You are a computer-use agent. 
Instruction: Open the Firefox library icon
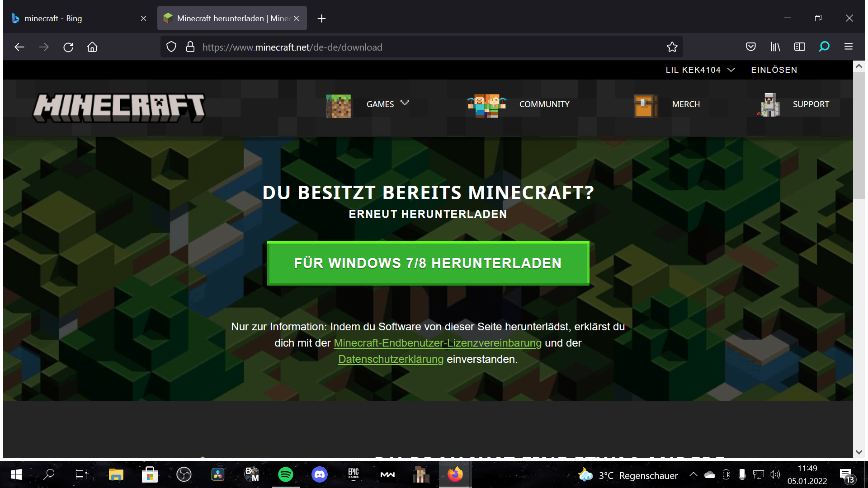[776, 47]
